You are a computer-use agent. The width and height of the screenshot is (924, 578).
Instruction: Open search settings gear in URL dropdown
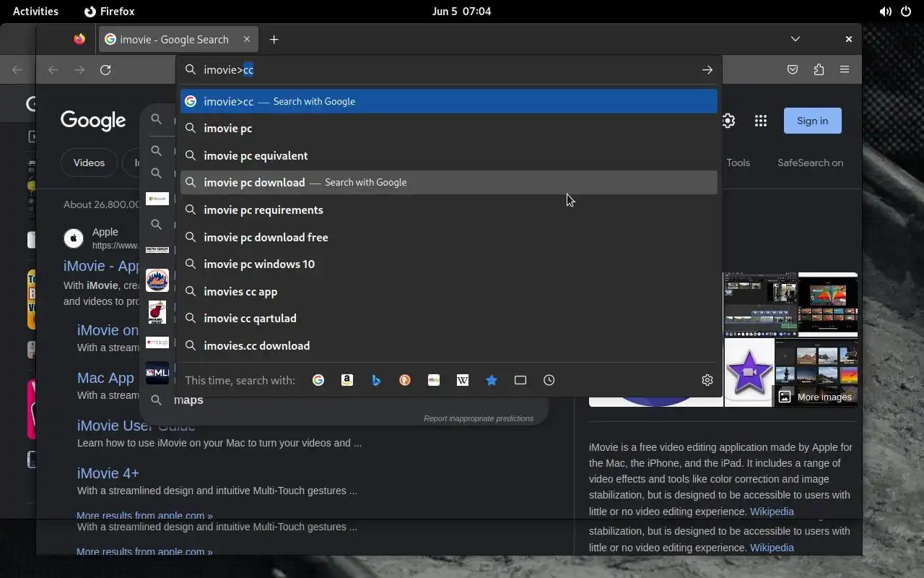707,380
